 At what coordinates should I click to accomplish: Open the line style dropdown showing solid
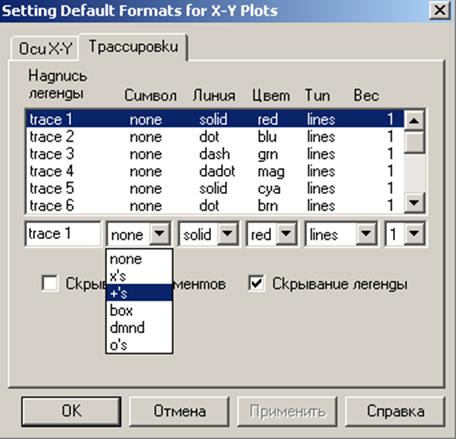click(227, 234)
